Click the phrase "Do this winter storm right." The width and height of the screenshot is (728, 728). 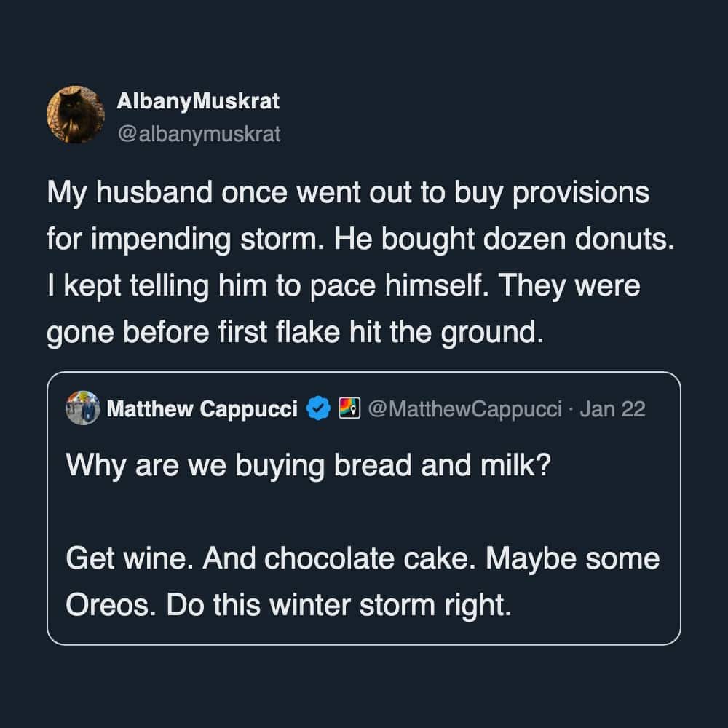[x=339, y=605]
